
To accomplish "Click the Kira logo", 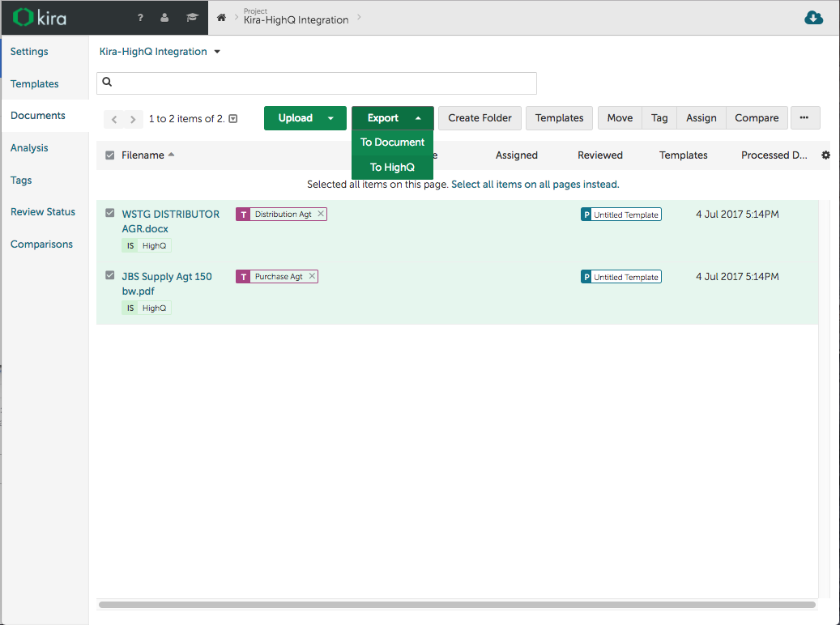I will pos(40,18).
